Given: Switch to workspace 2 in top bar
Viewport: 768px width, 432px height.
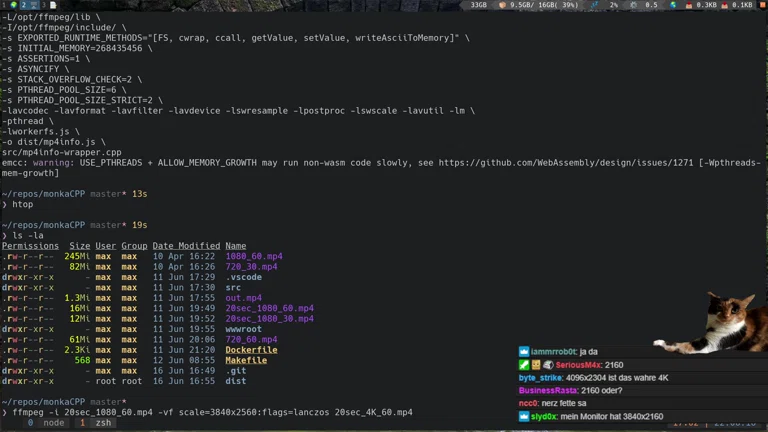Looking at the screenshot, I should pyautogui.click(x=23, y=5).
